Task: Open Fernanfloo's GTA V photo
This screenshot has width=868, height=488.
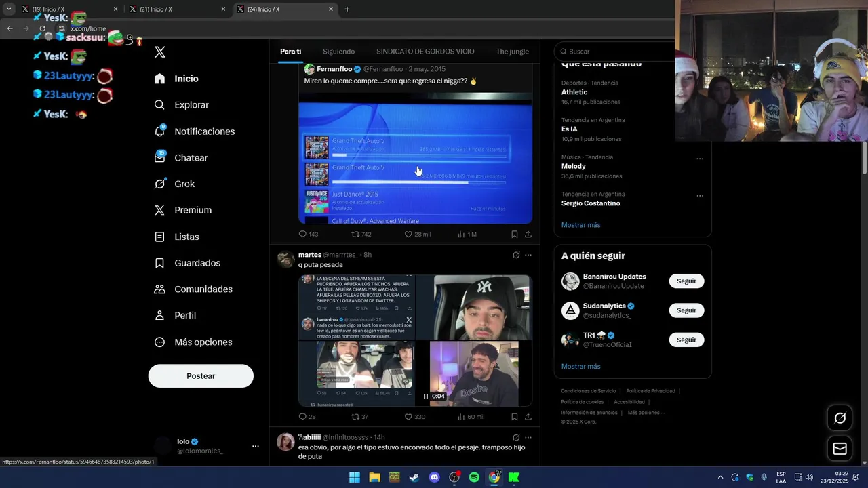Action: tap(415, 159)
